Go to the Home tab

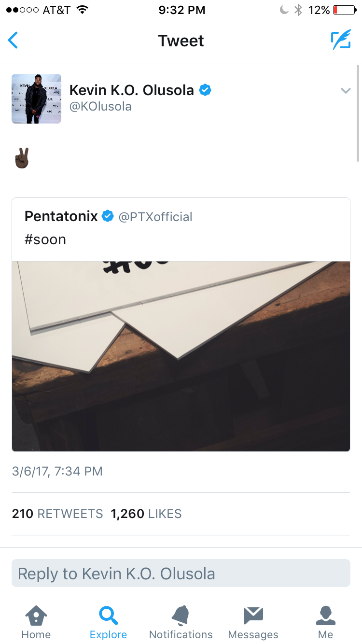point(36,622)
